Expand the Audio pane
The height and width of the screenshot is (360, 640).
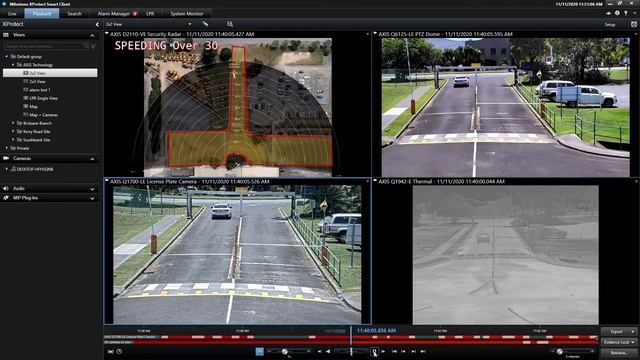click(x=92, y=189)
